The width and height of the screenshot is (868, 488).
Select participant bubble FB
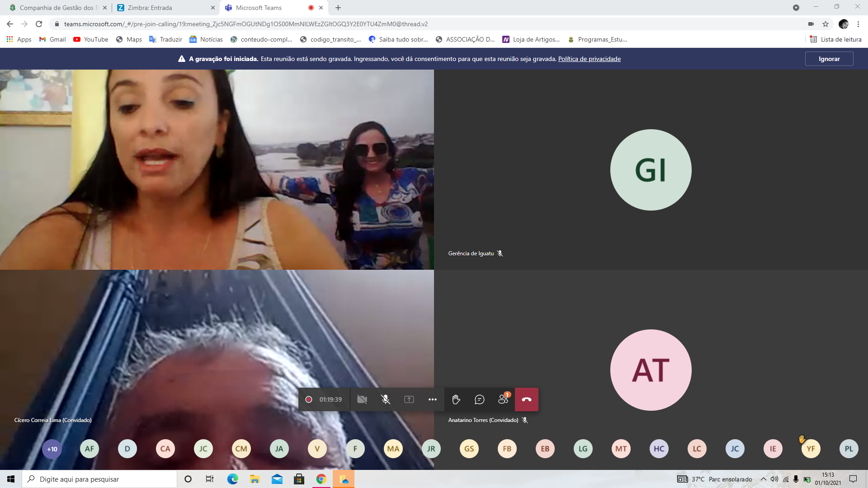(x=507, y=449)
